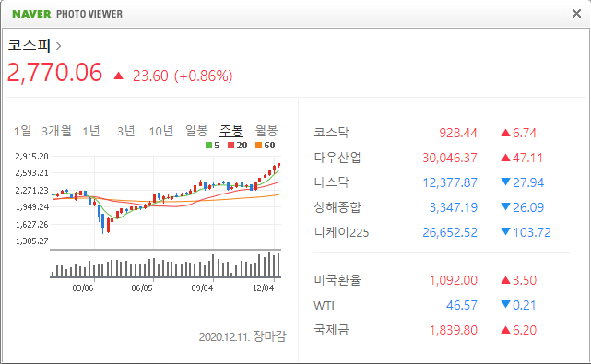Click the green 5-period moving average swatch
Screen dimensions: 591x364
[208, 145]
